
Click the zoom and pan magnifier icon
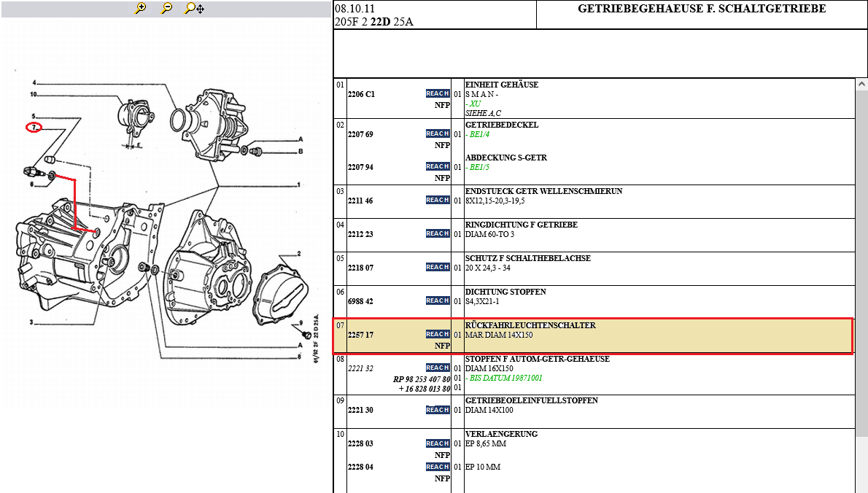[194, 9]
